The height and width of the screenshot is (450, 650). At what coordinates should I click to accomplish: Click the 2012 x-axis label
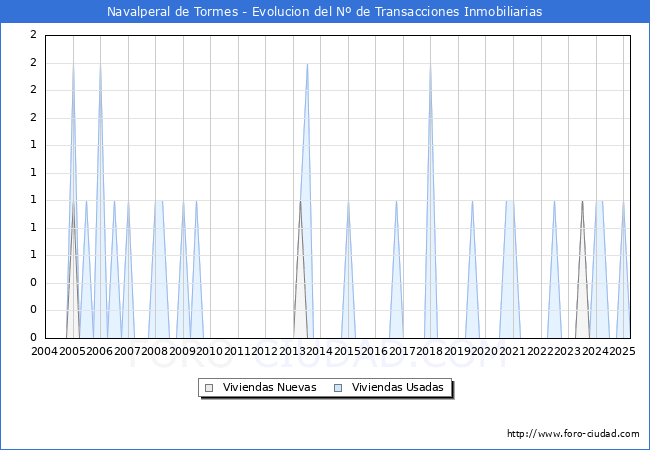(x=264, y=351)
